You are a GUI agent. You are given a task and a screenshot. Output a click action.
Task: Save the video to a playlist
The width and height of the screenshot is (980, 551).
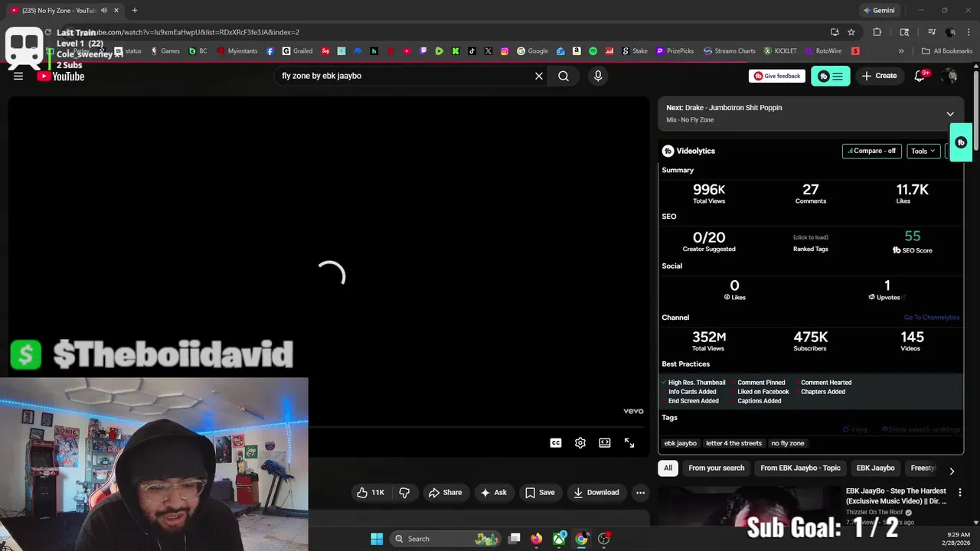(540, 493)
